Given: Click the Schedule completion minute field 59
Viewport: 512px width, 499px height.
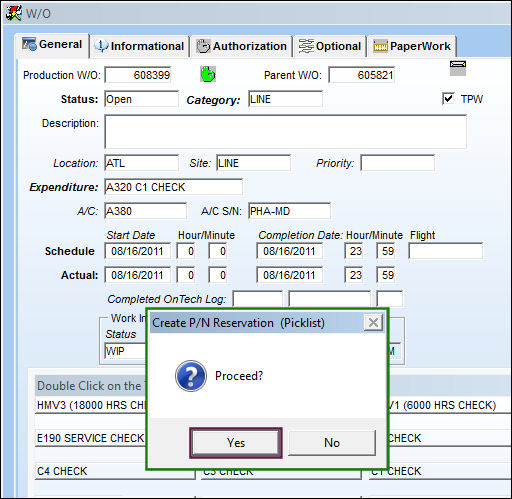Looking at the screenshot, I should (385, 251).
